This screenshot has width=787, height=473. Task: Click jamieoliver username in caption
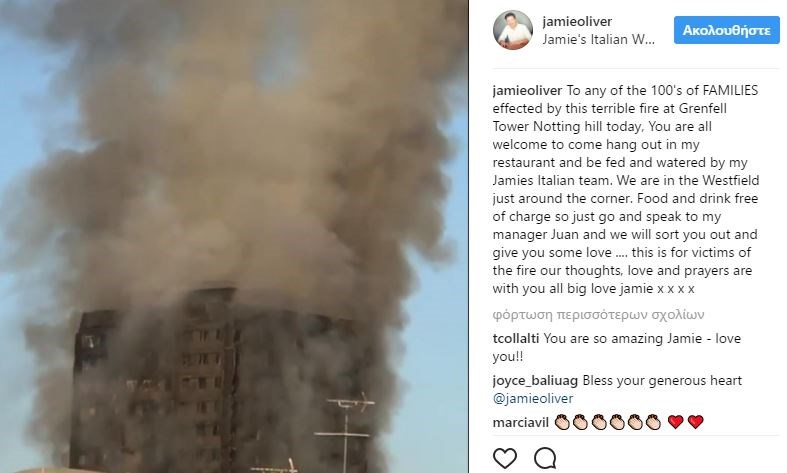click(527, 90)
